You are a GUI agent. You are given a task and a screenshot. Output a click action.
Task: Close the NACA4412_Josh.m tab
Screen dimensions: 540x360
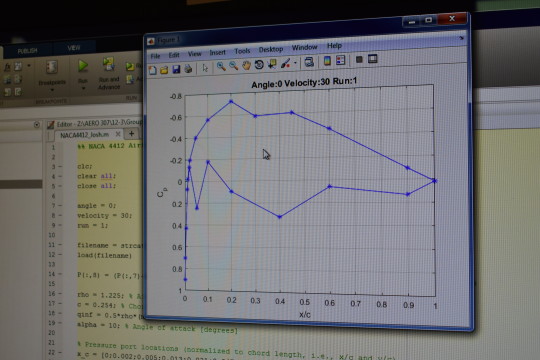point(118,134)
